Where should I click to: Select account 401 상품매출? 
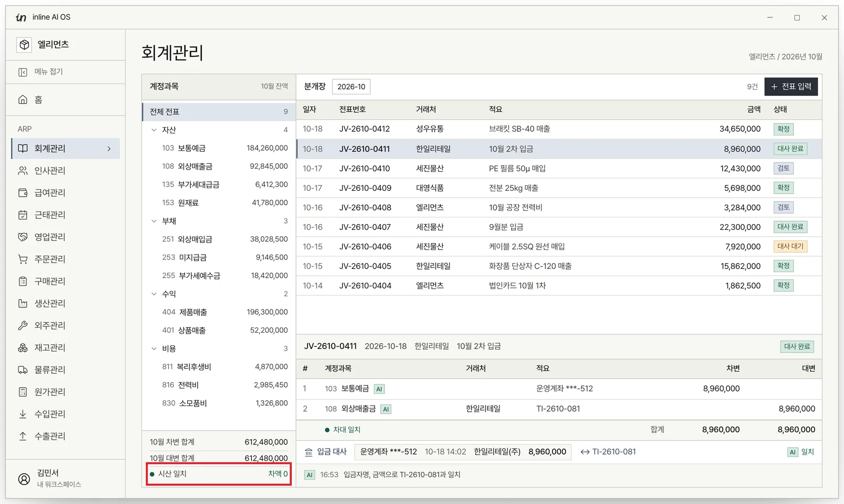pos(218,330)
